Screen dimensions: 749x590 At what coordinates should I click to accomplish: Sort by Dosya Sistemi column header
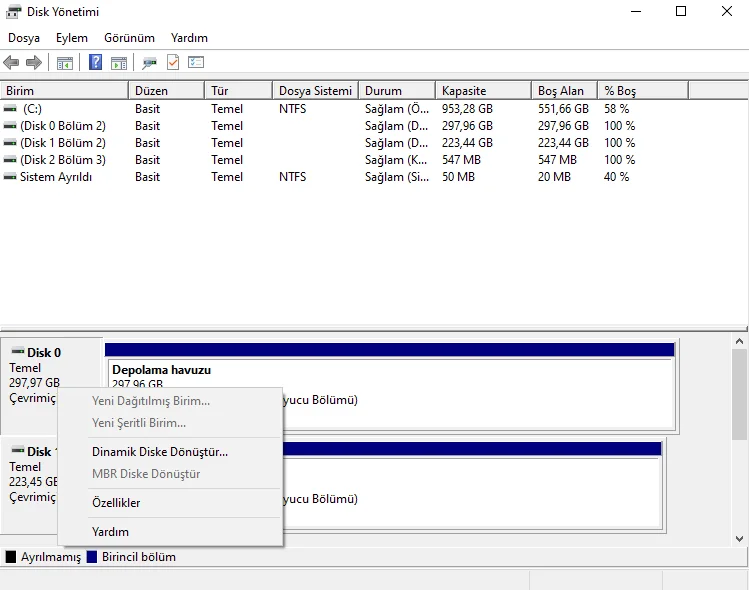[315, 91]
